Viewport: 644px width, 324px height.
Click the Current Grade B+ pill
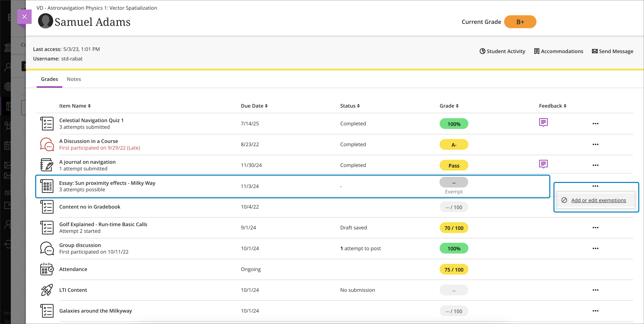tap(520, 22)
